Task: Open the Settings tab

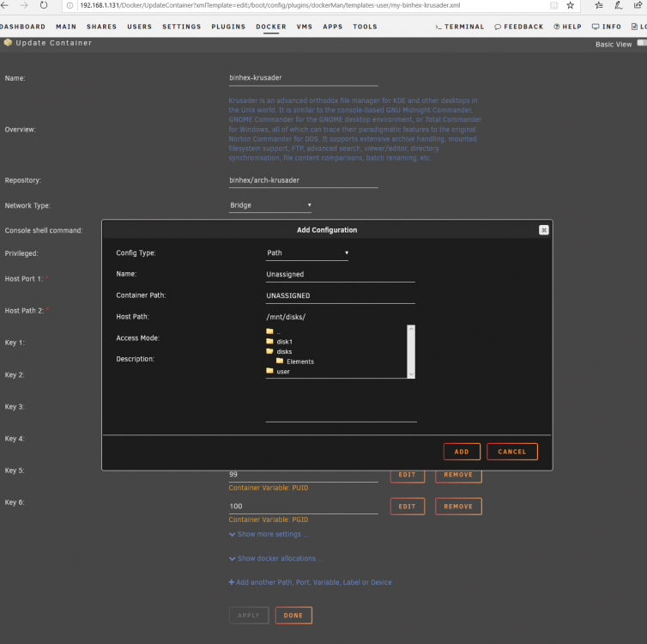Action: coord(182,27)
